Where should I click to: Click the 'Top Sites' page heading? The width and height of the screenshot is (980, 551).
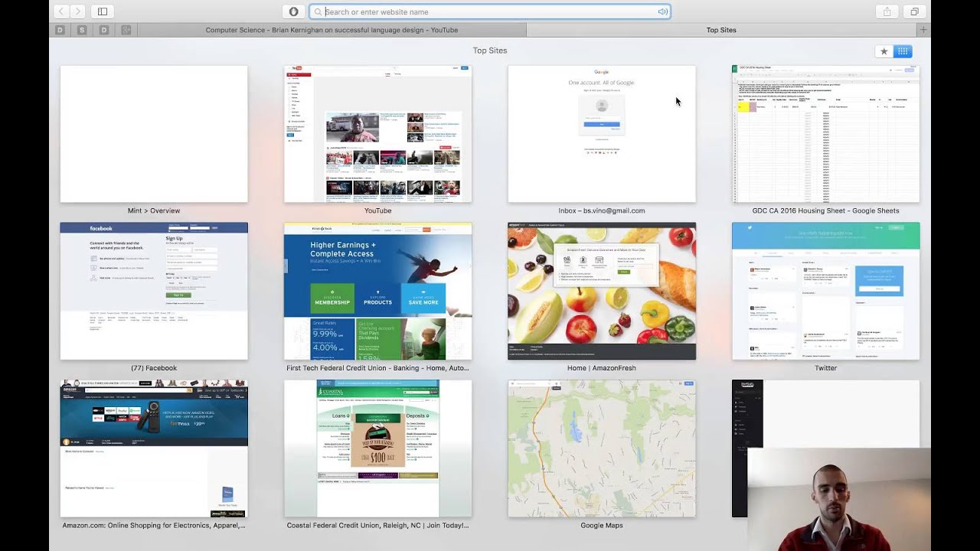[x=490, y=51]
